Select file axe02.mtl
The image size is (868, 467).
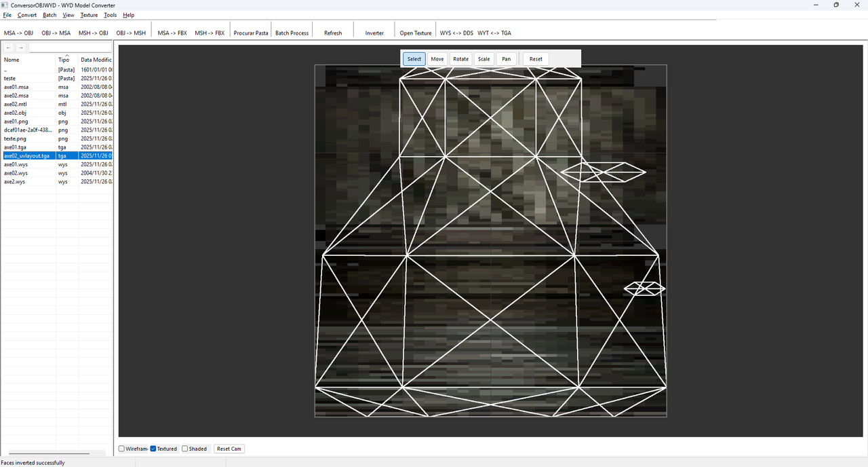57,105
